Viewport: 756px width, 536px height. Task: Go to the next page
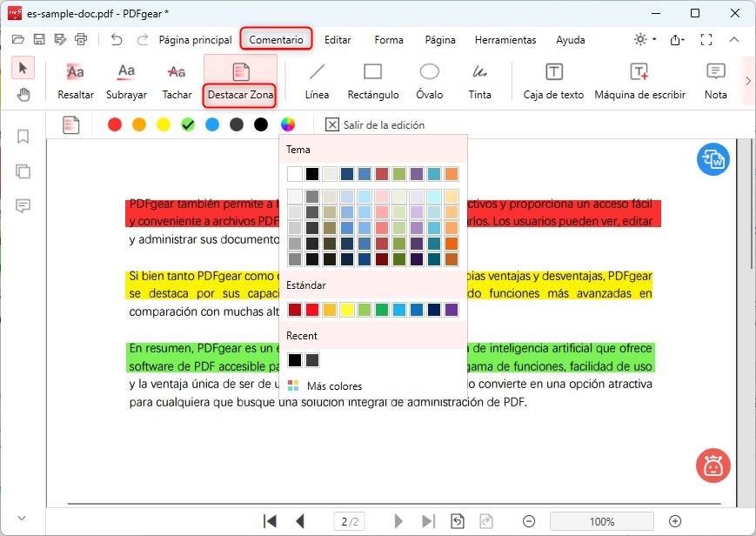(398, 521)
